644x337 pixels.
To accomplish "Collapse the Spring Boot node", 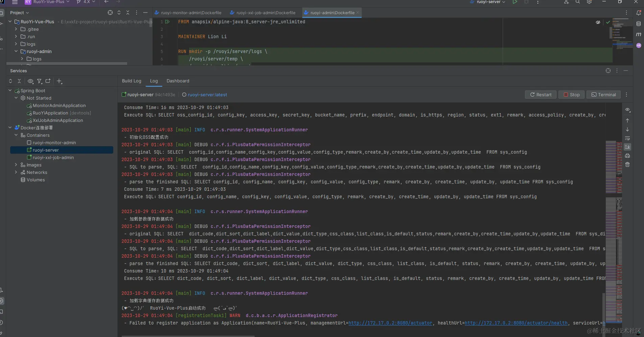I will [10, 90].
